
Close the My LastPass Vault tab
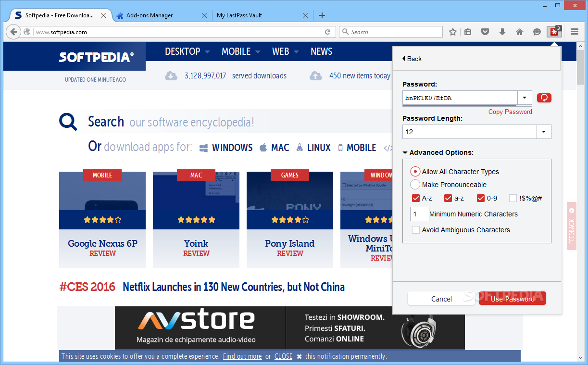click(305, 15)
